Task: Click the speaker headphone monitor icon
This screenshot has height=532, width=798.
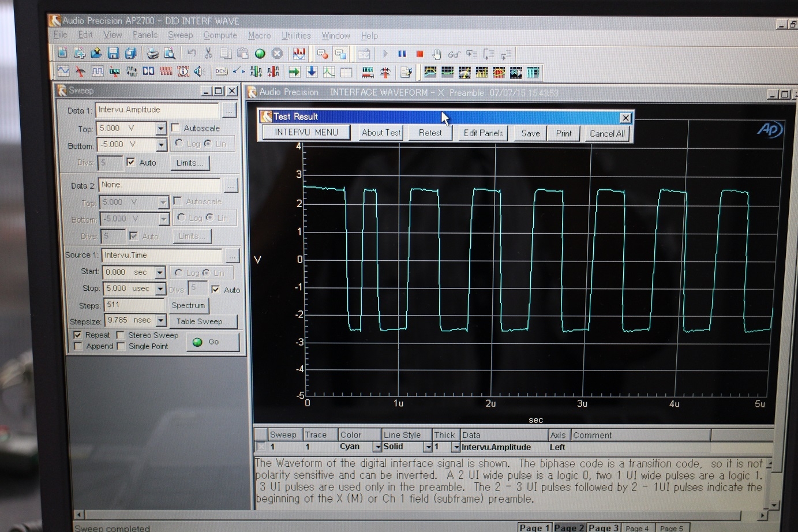Action: (x=200, y=72)
